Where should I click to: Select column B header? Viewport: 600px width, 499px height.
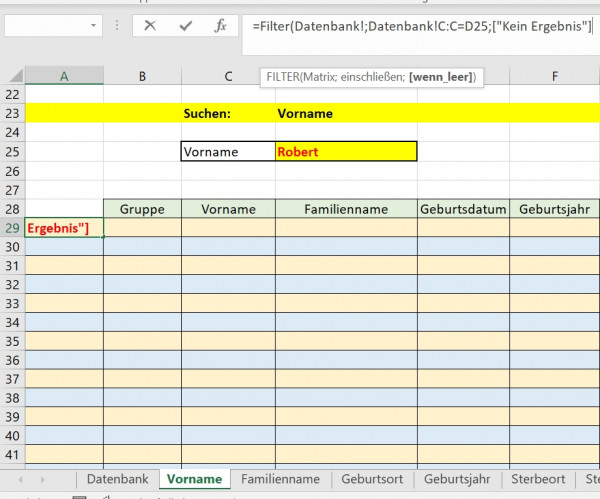142,76
